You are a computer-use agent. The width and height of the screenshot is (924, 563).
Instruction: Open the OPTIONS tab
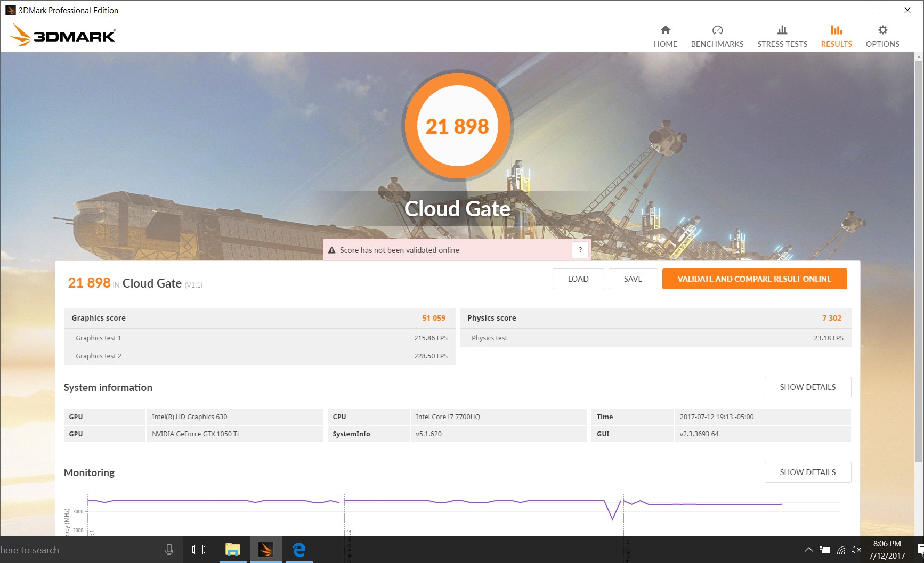point(882,37)
